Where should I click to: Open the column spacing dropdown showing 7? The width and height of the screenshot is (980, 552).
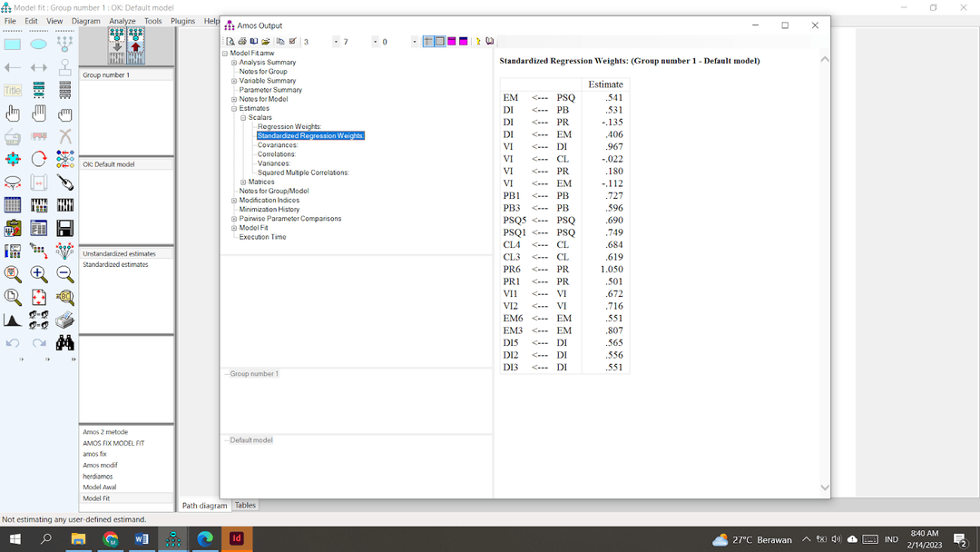pyautogui.click(x=375, y=42)
